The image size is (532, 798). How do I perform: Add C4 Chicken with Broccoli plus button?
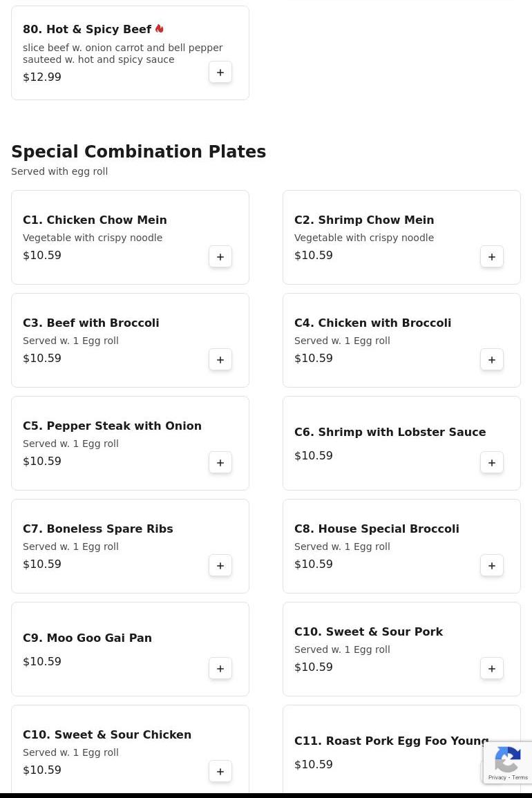click(x=492, y=359)
